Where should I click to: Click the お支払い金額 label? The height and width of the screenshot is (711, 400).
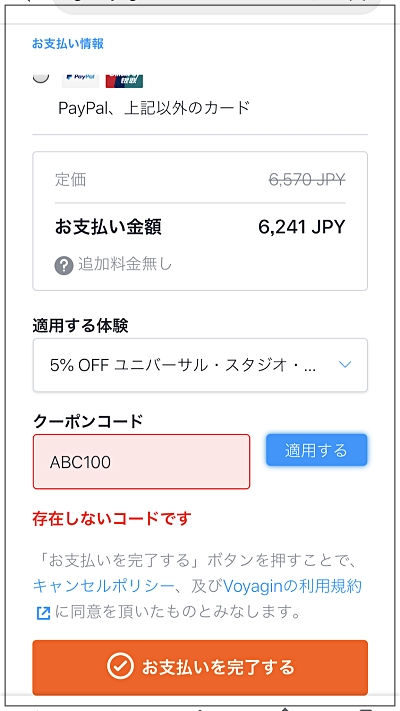(108, 227)
